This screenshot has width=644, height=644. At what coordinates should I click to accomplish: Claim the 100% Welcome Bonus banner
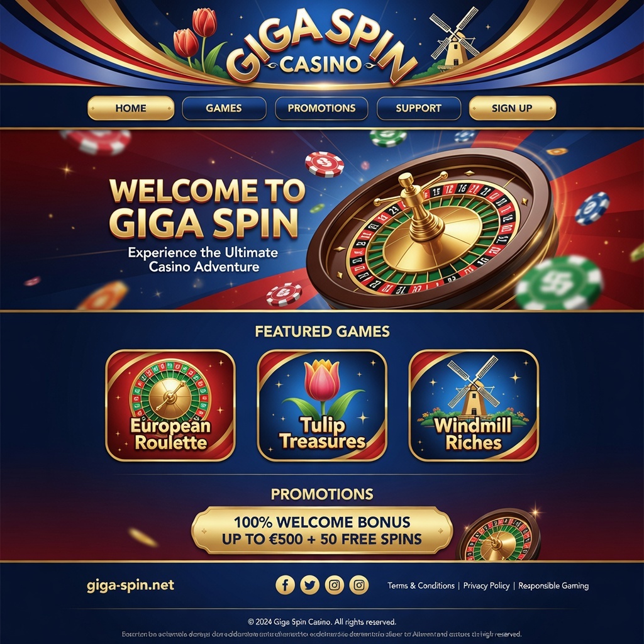[x=322, y=530]
